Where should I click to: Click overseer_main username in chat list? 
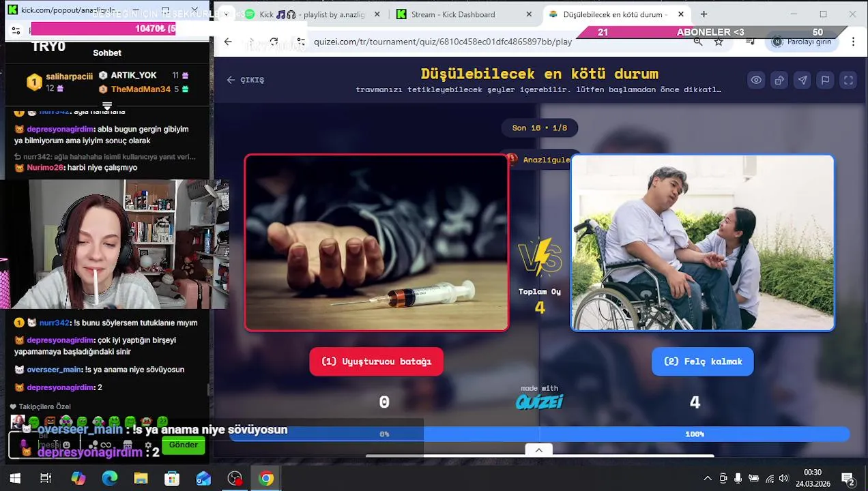tap(54, 369)
